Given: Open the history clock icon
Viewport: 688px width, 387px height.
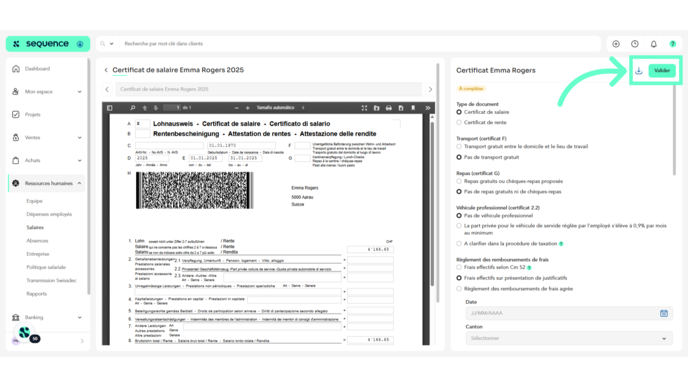Looking at the screenshot, I should point(634,44).
